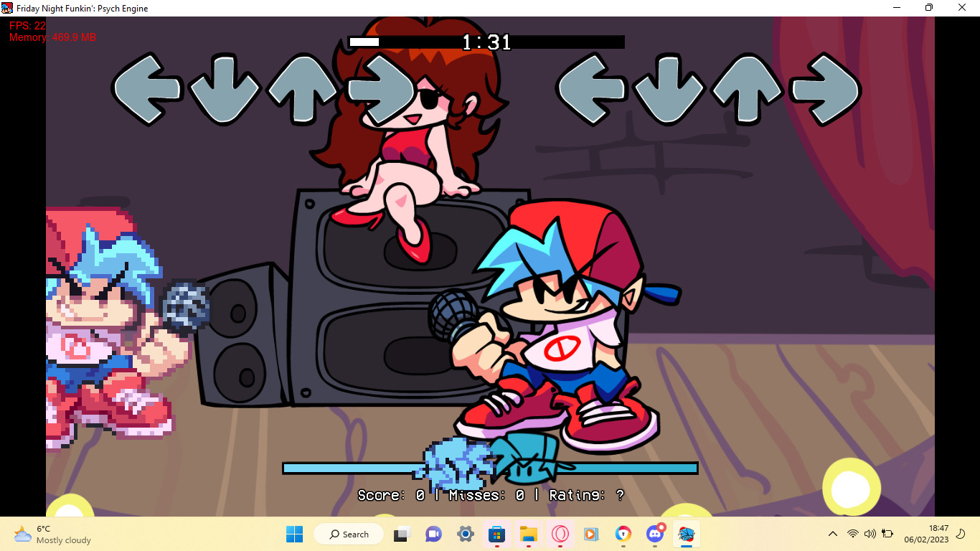980x551 pixels.
Task: Open the padlock app icon in the taskbar
Action: coord(623,534)
